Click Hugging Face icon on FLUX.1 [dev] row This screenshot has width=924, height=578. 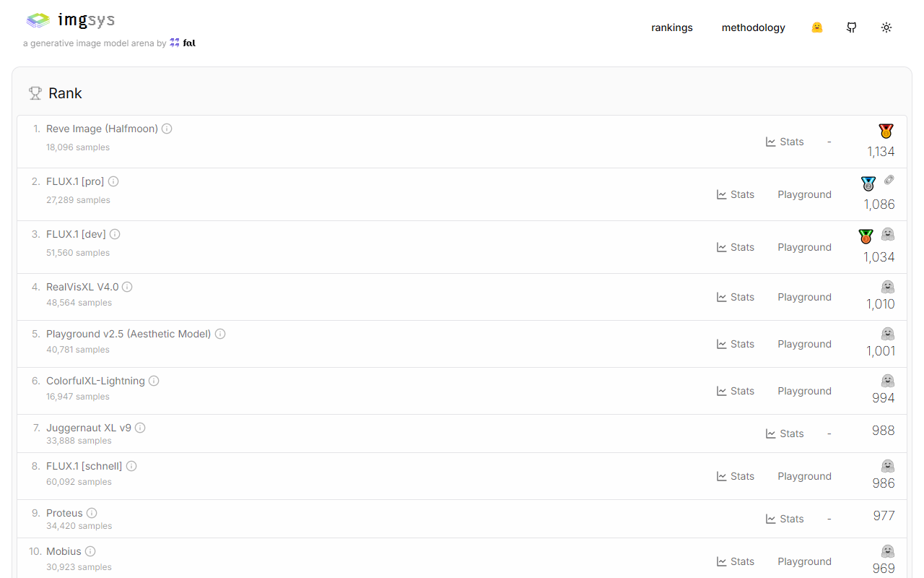[x=888, y=234]
